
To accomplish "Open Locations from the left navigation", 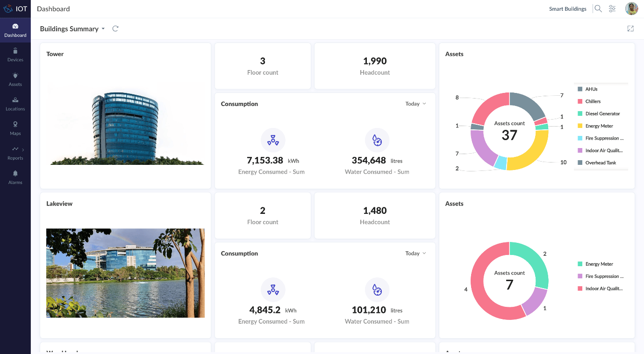I will point(15,104).
